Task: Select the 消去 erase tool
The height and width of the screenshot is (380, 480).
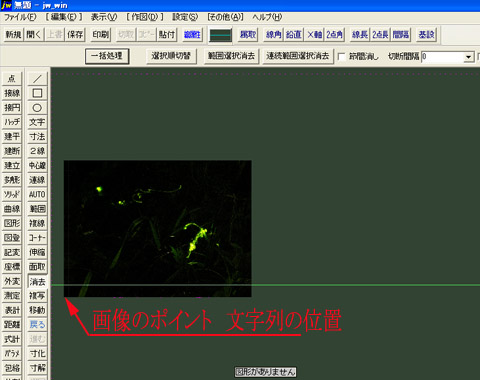Action: [37, 282]
